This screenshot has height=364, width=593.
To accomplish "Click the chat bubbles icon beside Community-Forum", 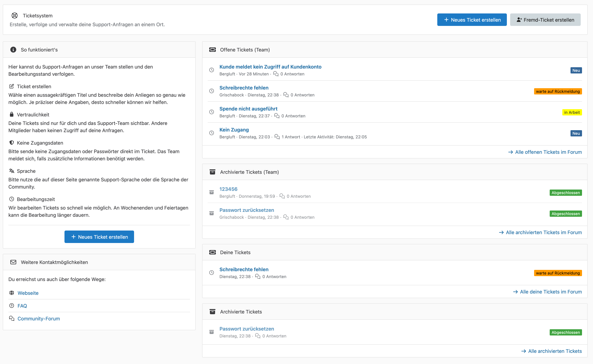I will pos(11,318).
